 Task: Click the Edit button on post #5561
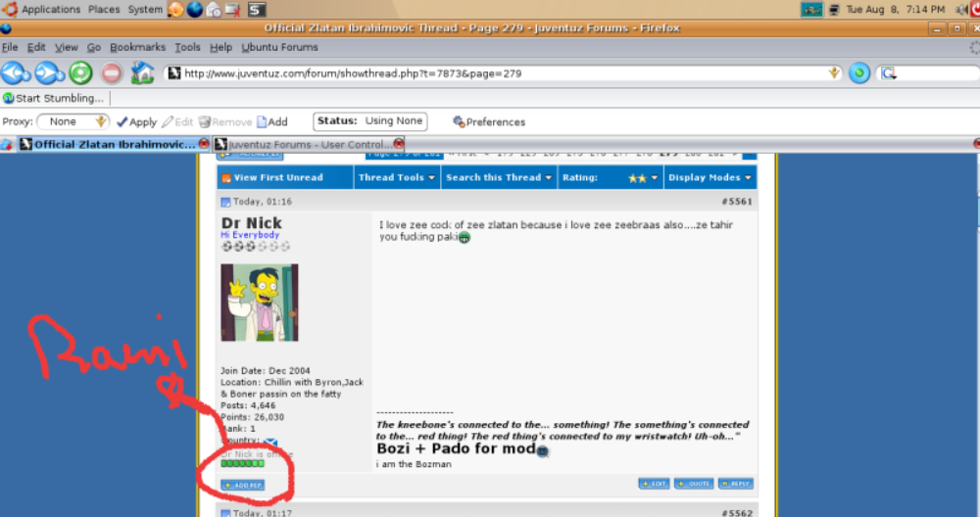(x=654, y=484)
